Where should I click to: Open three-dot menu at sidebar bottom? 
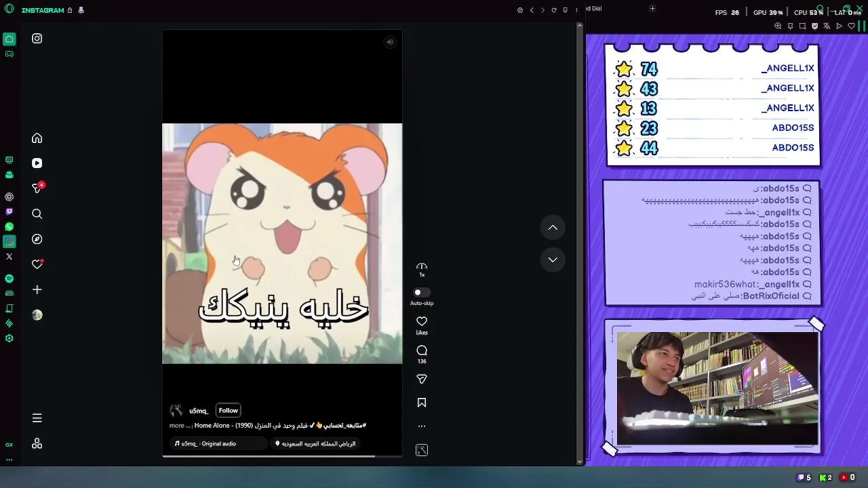tap(9, 460)
